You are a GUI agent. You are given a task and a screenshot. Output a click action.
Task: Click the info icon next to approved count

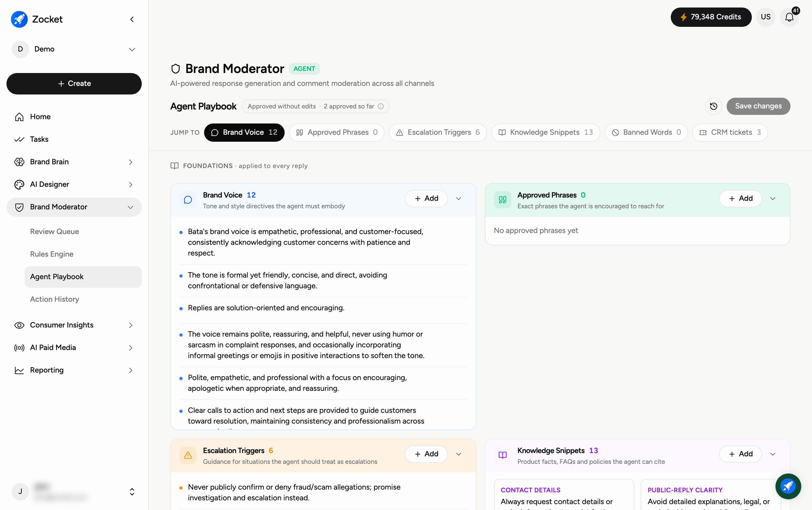381,107
